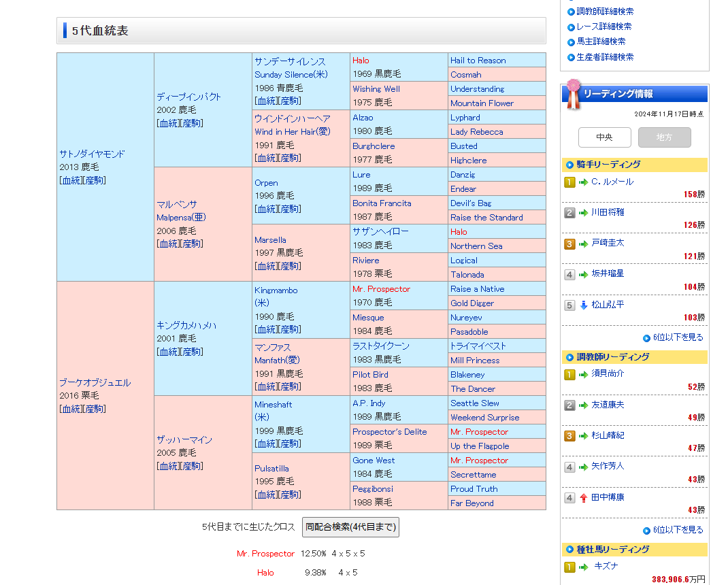Click the bullet icon beside 生産者詳細検索

pyautogui.click(x=571, y=57)
